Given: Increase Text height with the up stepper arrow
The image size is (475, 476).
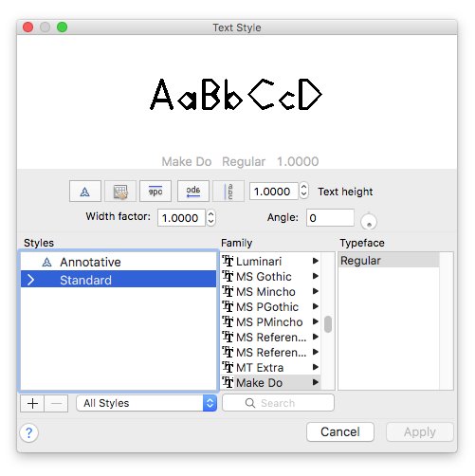Looking at the screenshot, I should point(303,187).
